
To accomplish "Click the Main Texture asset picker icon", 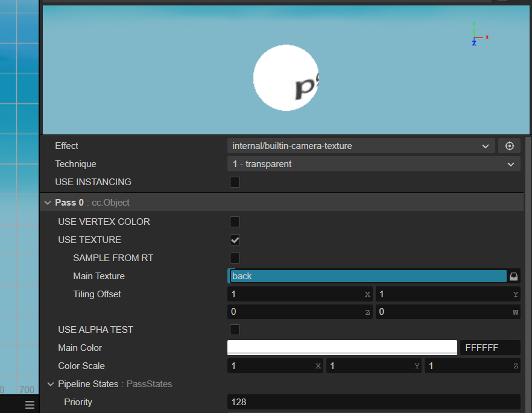I will click(x=514, y=276).
